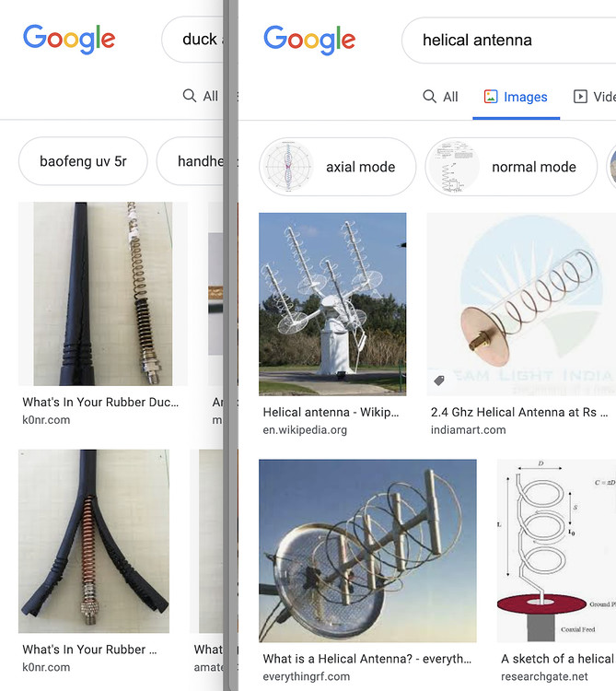This screenshot has width=616, height=691.
Task: Filter results by "baofeng uv 5r" chip
Action: 83,161
